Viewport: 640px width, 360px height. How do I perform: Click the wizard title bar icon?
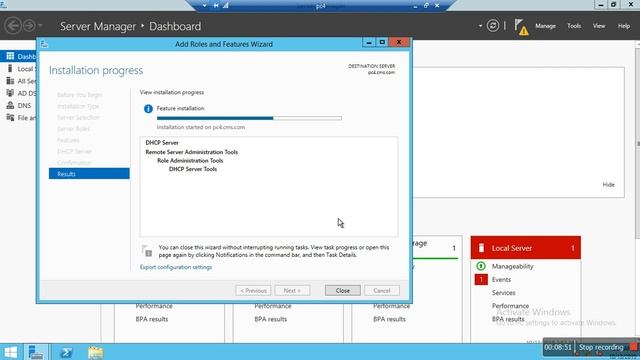coord(44,44)
